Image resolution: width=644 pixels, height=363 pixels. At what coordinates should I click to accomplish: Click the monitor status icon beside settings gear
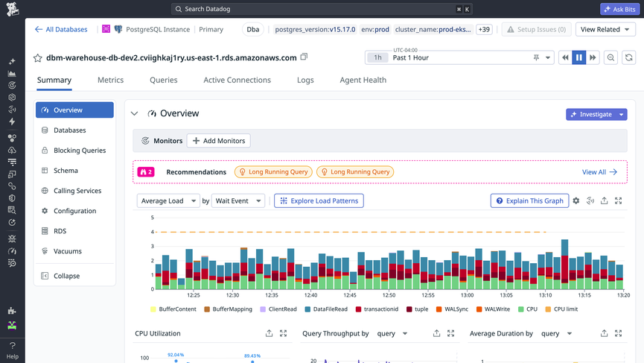point(590,201)
